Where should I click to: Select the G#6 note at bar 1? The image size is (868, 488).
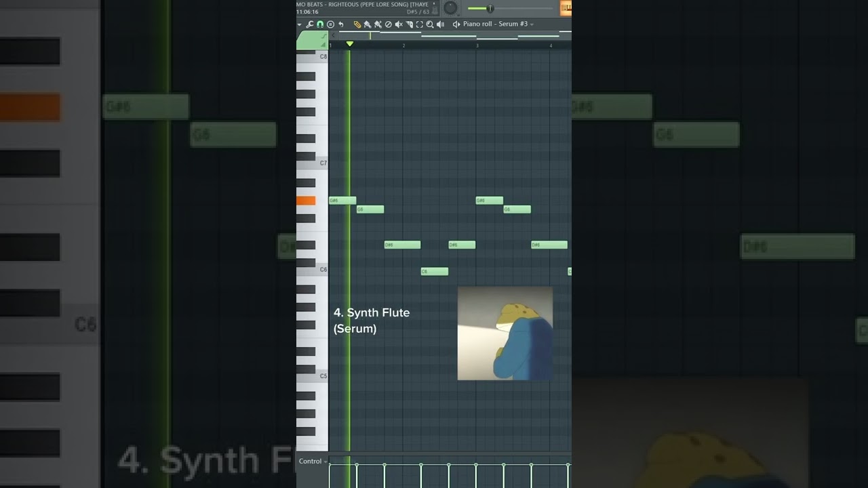[x=342, y=201]
